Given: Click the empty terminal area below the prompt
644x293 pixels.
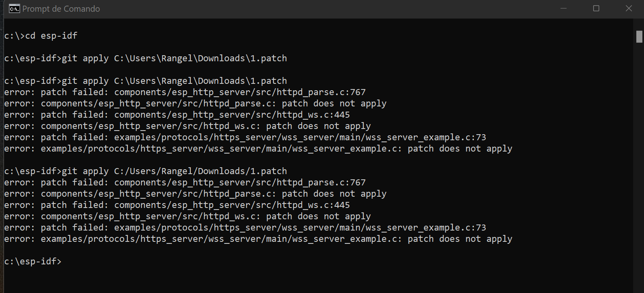Looking at the screenshot, I should point(282,278).
